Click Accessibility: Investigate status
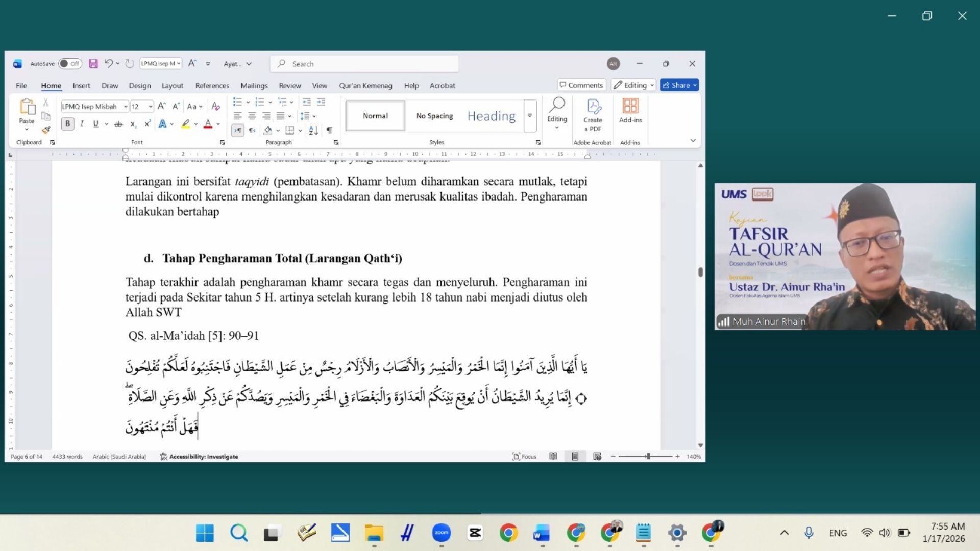 pyautogui.click(x=199, y=457)
